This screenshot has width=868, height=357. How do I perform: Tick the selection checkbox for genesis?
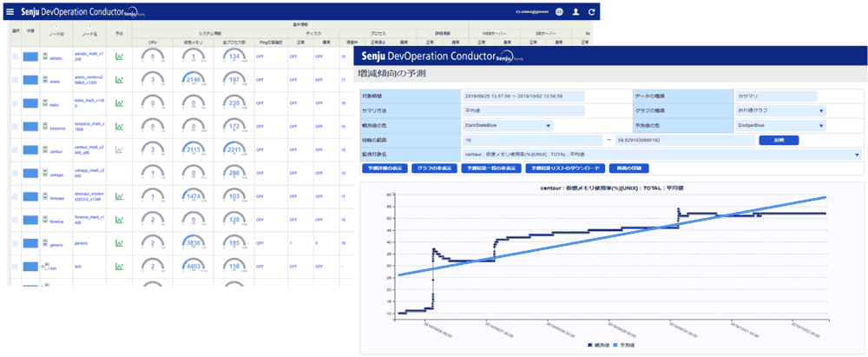16,243
